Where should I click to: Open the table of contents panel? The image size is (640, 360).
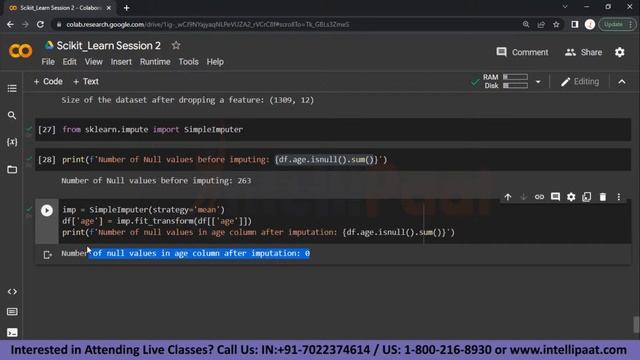tap(12, 88)
